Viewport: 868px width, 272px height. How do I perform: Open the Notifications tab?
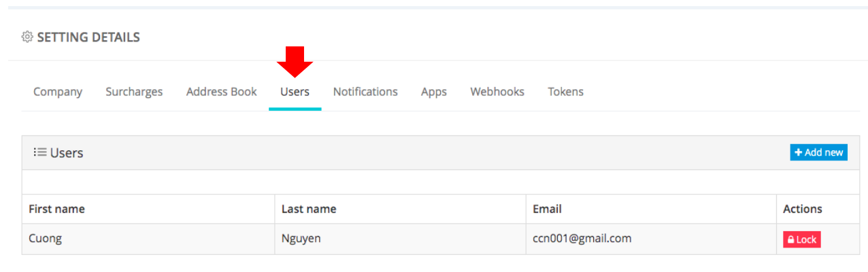point(365,91)
